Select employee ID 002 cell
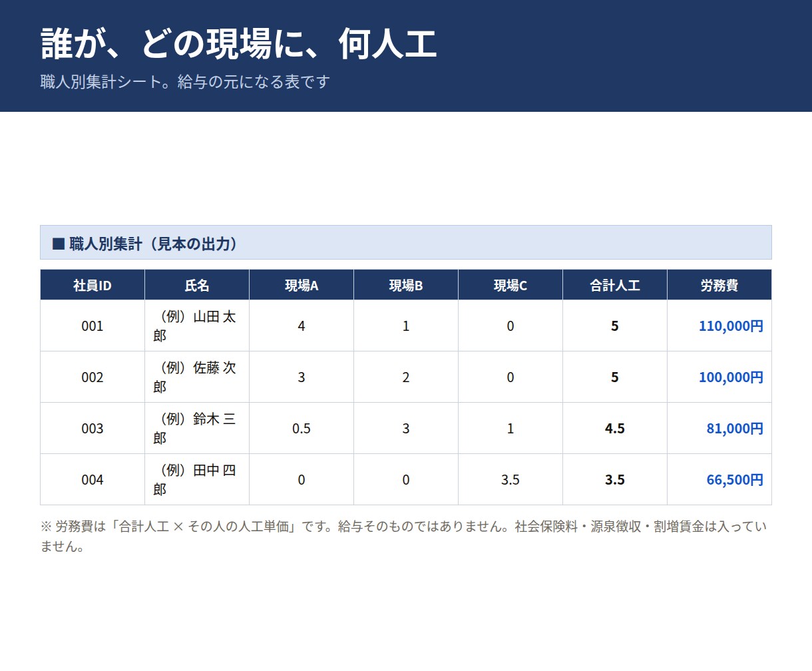The width and height of the screenshot is (812, 671). tap(93, 377)
